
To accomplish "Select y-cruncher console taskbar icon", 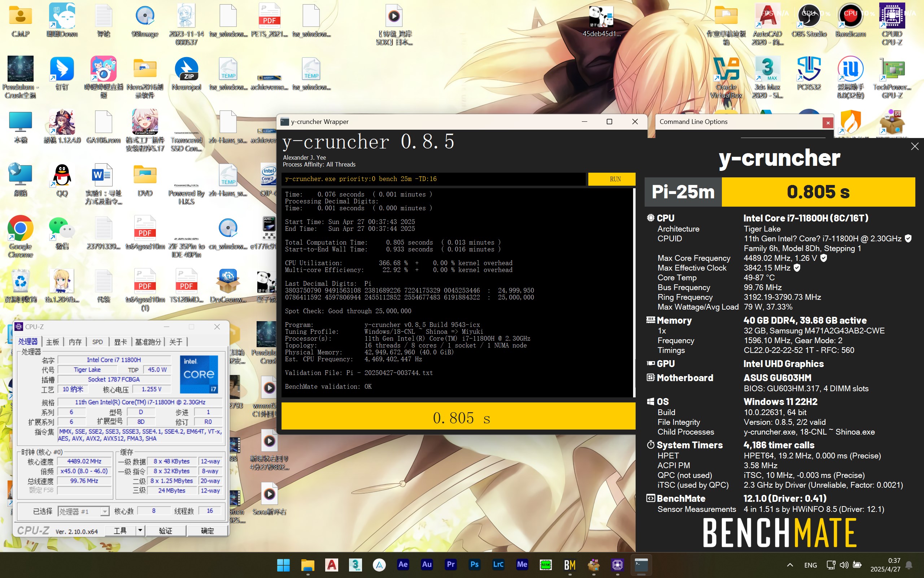I will (641, 565).
